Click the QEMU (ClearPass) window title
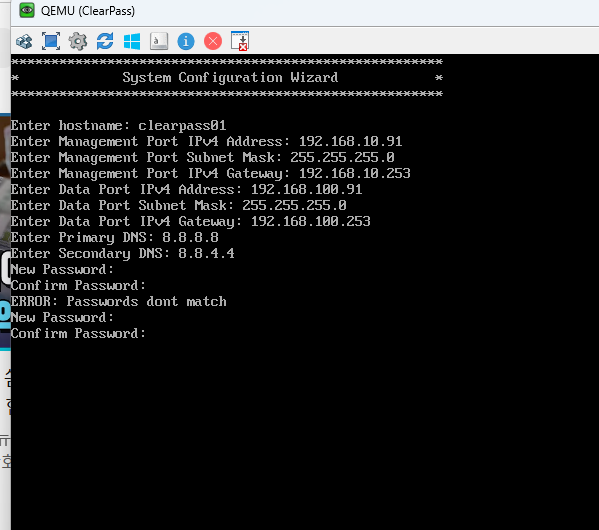Viewport: 599px width, 530px height. pos(88,11)
